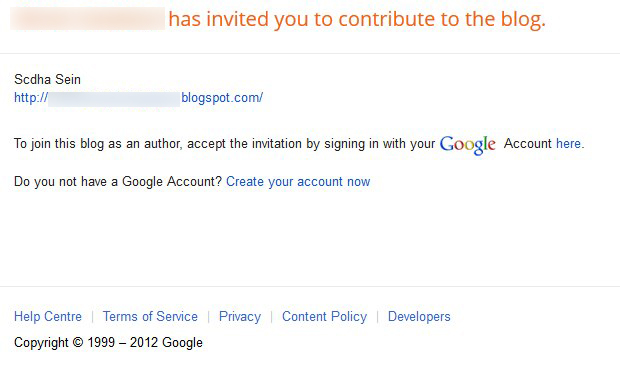The image size is (620, 383).
Task: Click the word 'Account' beside the Google logo
Action: click(527, 143)
